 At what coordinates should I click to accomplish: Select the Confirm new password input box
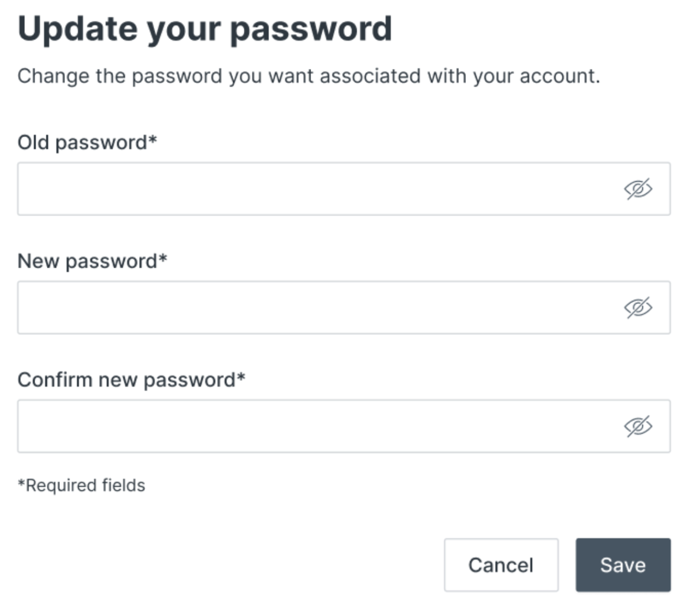[344, 426]
